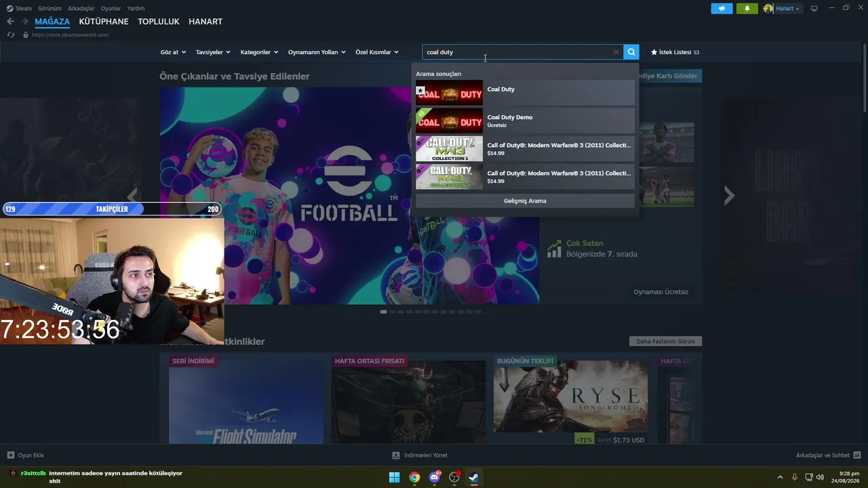Switch to the KÜTÜPHANE tab
This screenshot has width=868, height=488.
tap(104, 22)
